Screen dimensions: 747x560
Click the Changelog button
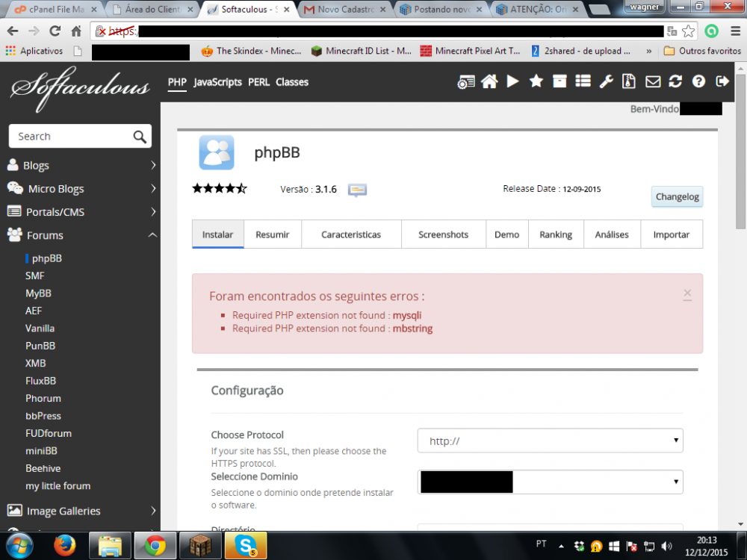coord(677,197)
